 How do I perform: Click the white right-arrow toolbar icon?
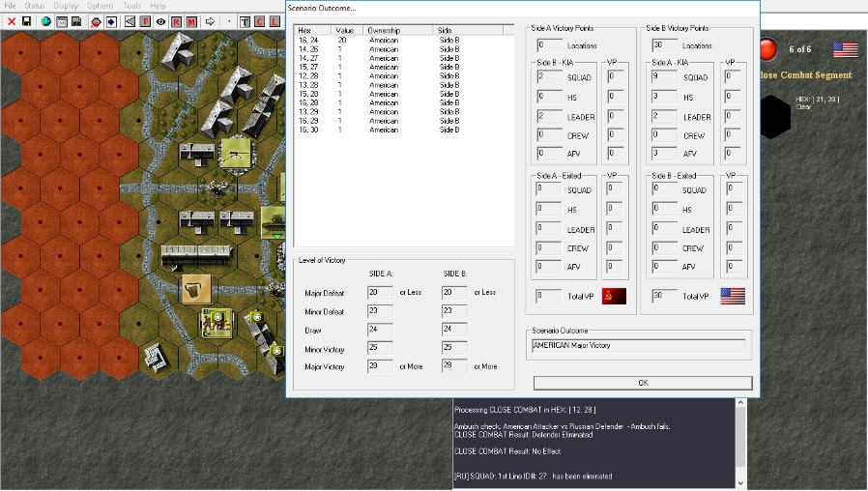point(210,21)
